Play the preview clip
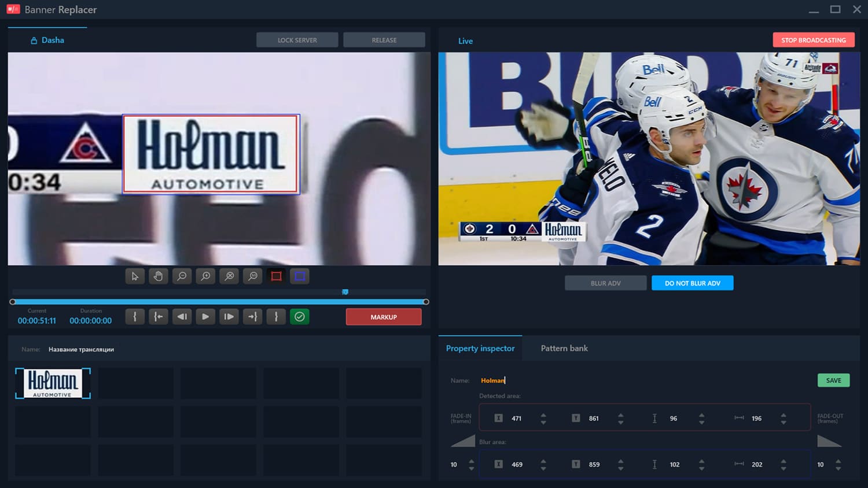This screenshot has width=868, height=488. 205,317
